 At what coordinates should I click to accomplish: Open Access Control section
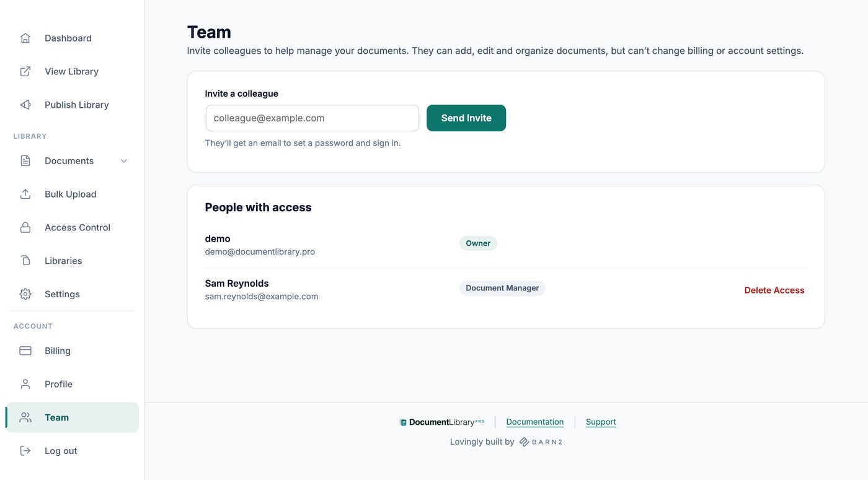click(x=72, y=228)
